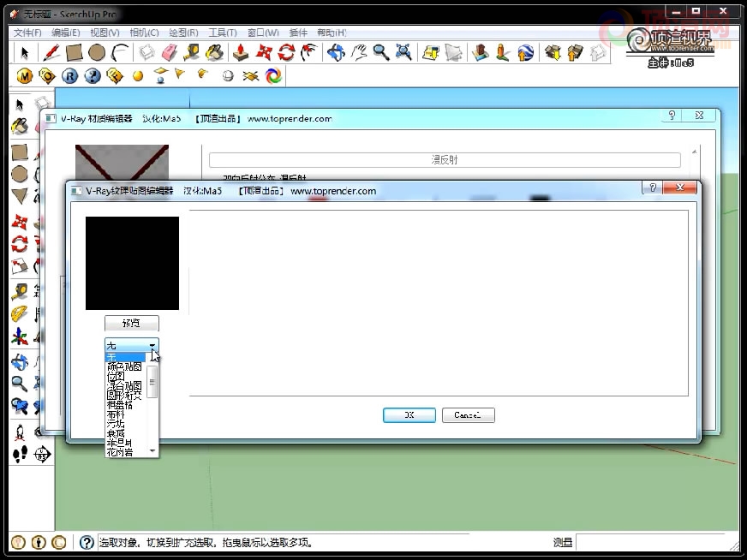Screen dimensions: 747x560
Task: Pick the red pencil Line tool
Action: (x=51, y=52)
